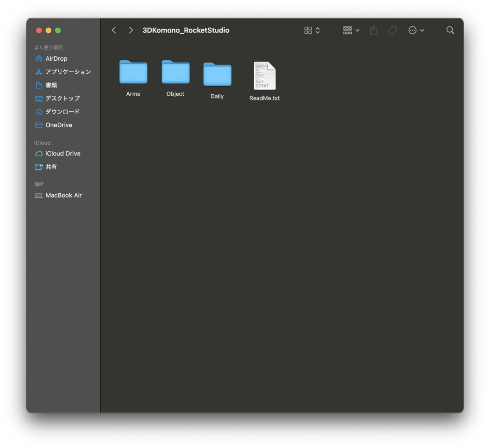Minimize the window with yellow button
The image size is (490, 448).
(x=48, y=30)
